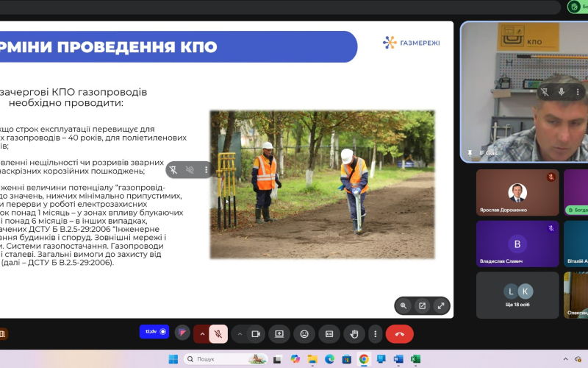Click the Пошук taskbar search box

coord(226,359)
